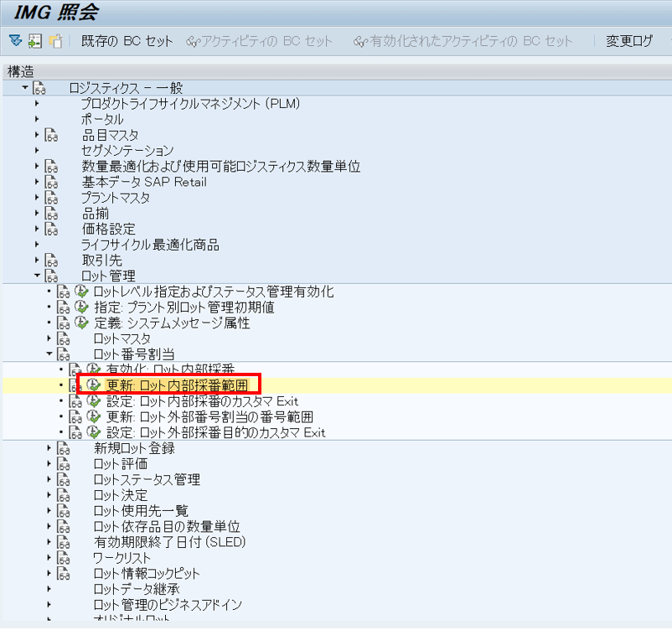Click the expand-all subnodes icon in the toolbar
Image resolution: width=672 pixels, height=630 pixels.
point(15,40)
